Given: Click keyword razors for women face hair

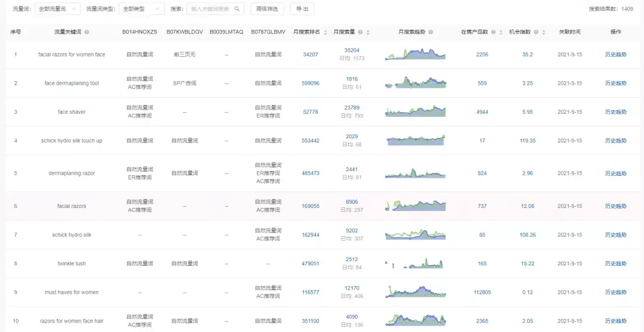Looking at the screenshot, I should click(72, 321).
